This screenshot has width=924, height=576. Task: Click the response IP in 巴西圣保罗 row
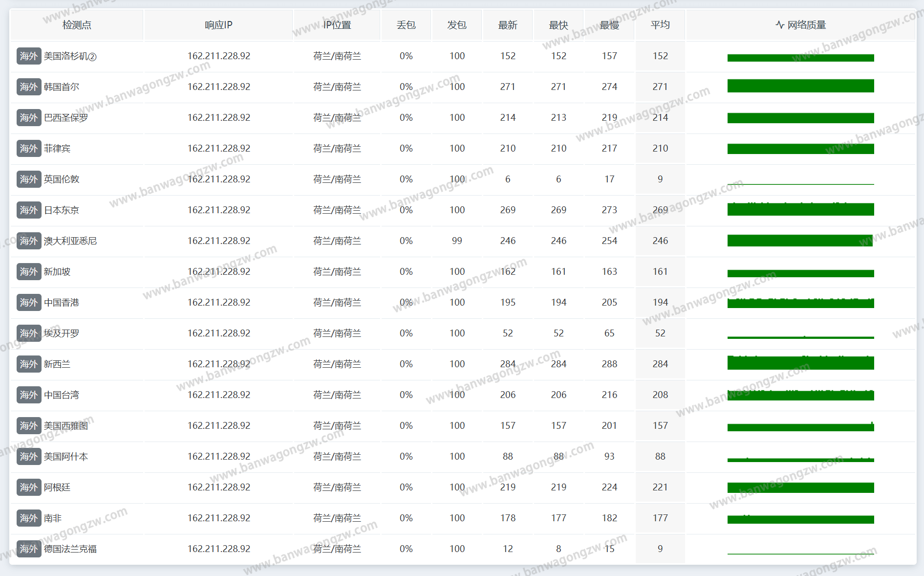218,118
